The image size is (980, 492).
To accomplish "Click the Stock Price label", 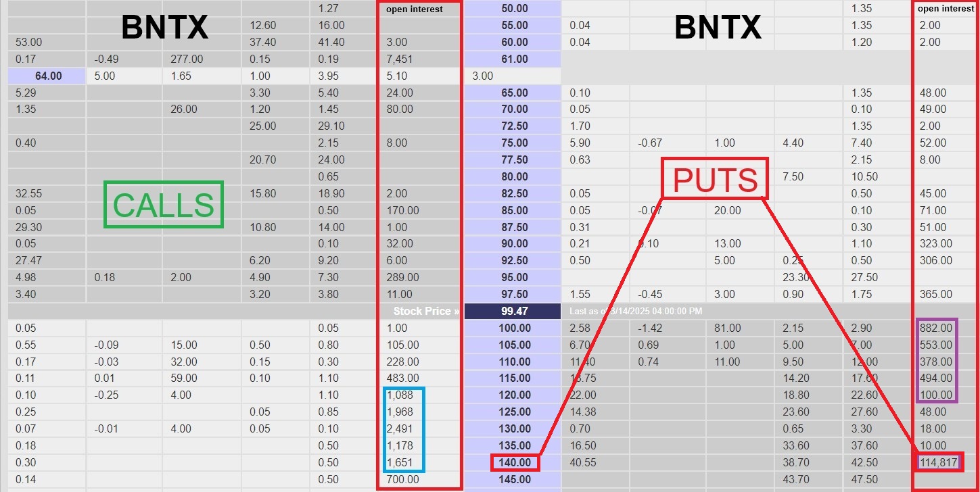I will pyautogui.click(x=426, y=311).
